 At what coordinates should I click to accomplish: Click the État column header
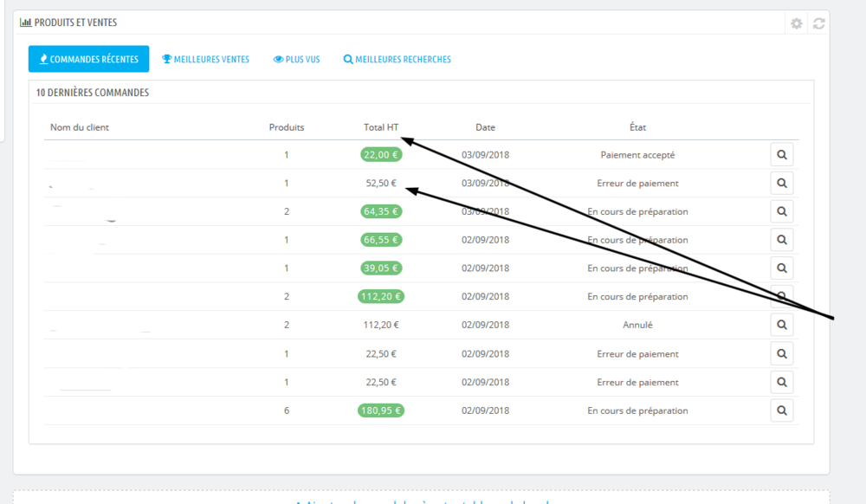pyautogui.click(x=637, y=127)
